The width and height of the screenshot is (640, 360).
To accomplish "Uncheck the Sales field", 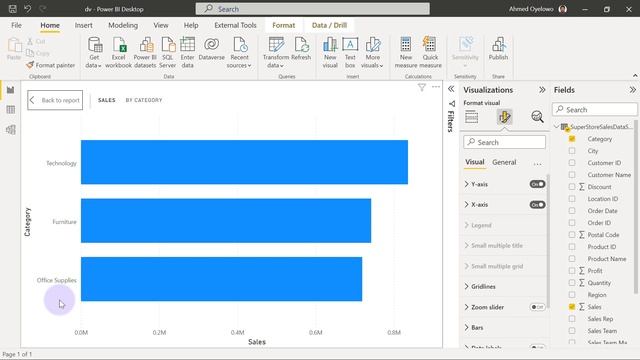I will 572,307.
